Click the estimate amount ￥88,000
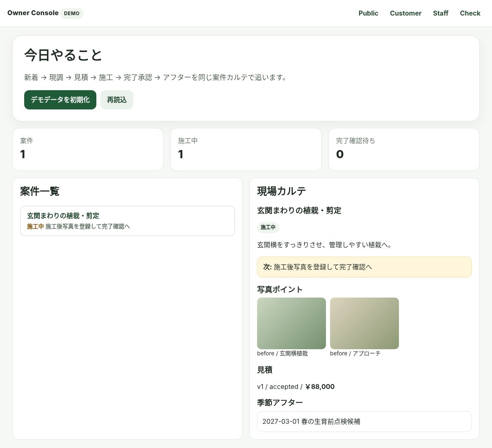This screenshot has width=492, height=448. (319, 387)
